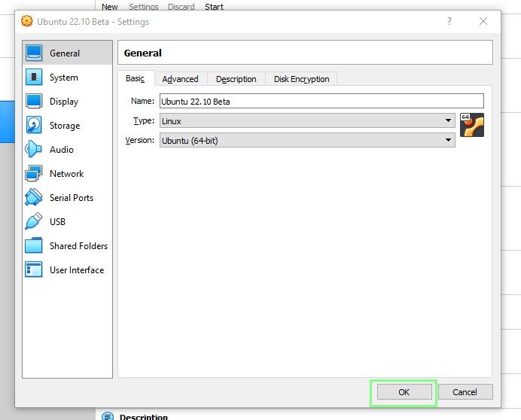The height and width of the screenshot is (420, 521).
Task: Dismiss the dialog with Cancel
Action: click(465, 392)
